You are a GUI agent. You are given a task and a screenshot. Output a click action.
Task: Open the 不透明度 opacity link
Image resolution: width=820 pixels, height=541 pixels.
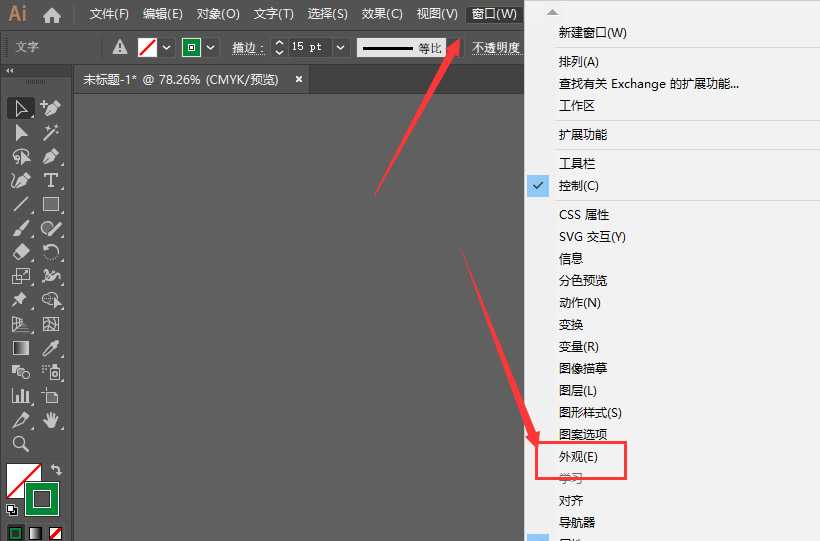(x=496, y=48)
